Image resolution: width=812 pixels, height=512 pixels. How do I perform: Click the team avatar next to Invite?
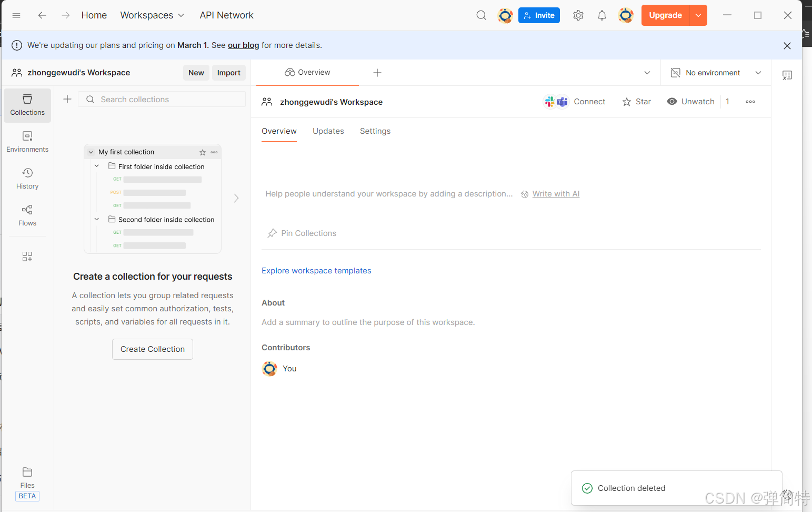coord(505,15)
